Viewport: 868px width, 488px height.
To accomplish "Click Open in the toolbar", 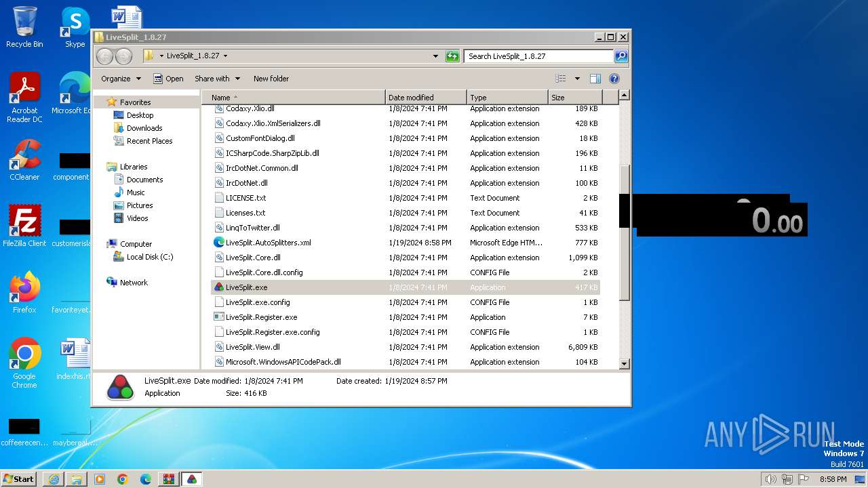I will (x=168, y=79).
